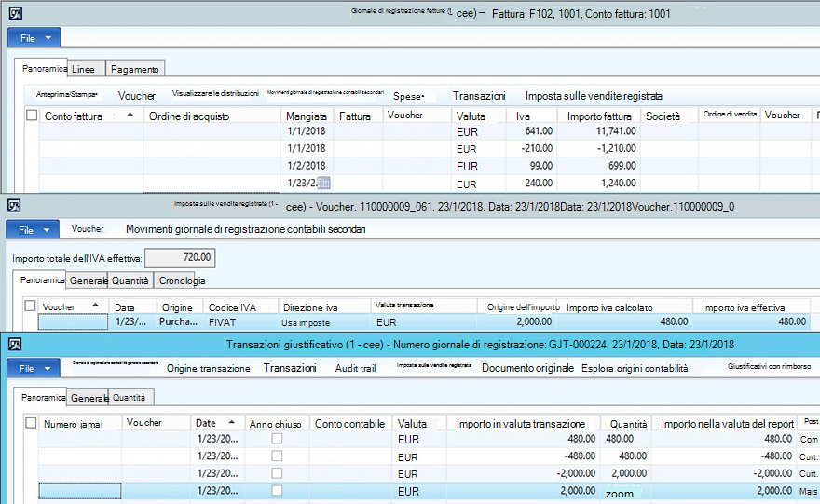The width and height of the screenshot is (820, 504).
Task: Click the voucher transactions window app icon
Action: click(15, 344)
